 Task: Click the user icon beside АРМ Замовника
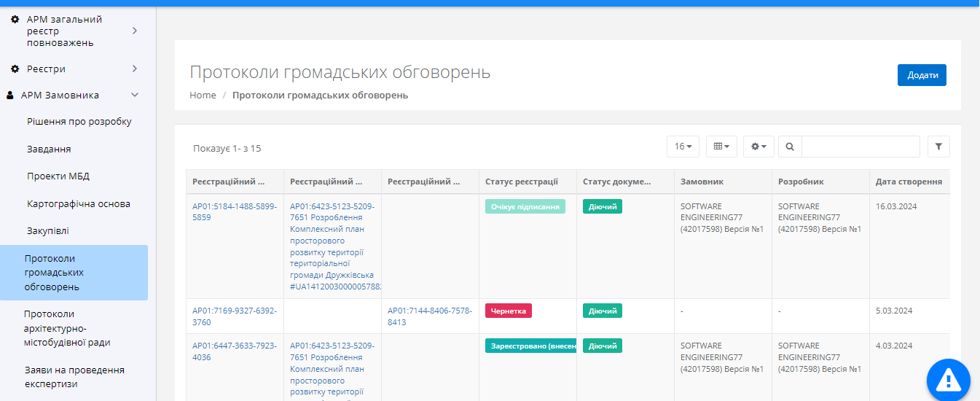10,96
